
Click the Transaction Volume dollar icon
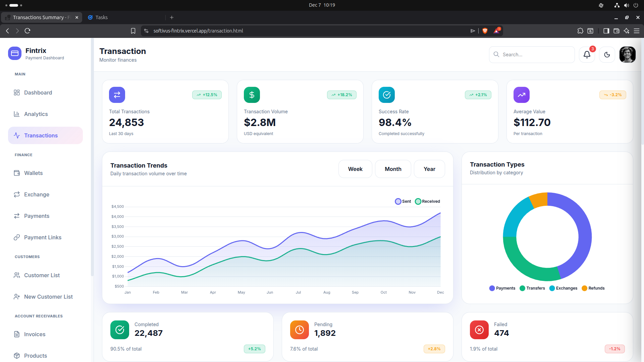[252, 95]
